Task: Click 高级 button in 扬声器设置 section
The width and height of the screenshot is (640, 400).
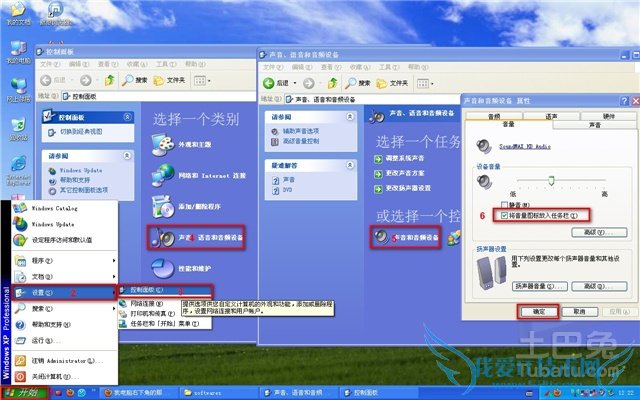Action: 599,286
